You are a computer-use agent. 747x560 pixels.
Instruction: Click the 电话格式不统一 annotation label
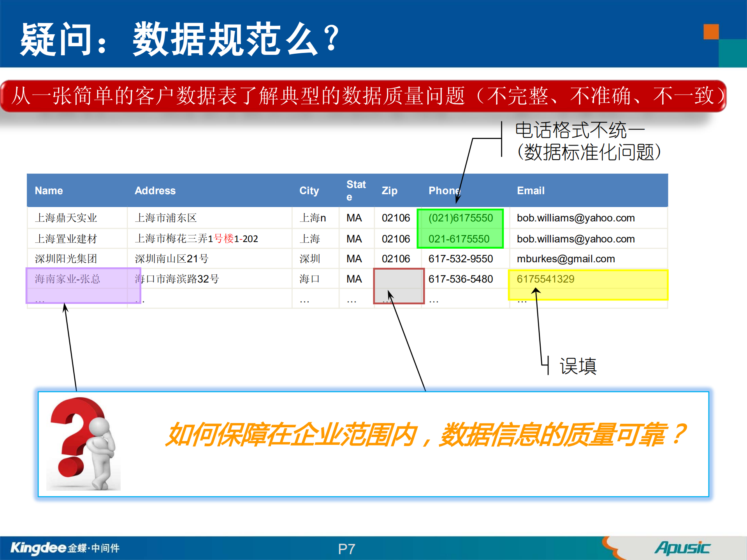point(580,129)
